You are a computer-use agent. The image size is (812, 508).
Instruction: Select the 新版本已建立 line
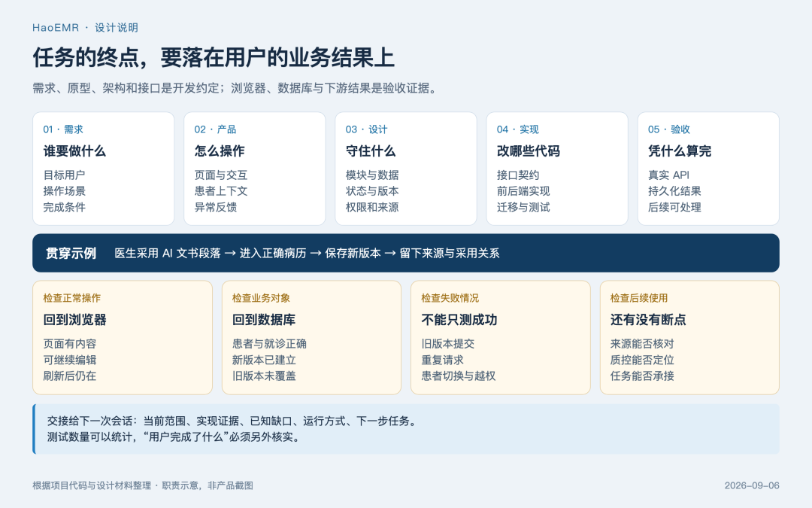click(264, 360)
